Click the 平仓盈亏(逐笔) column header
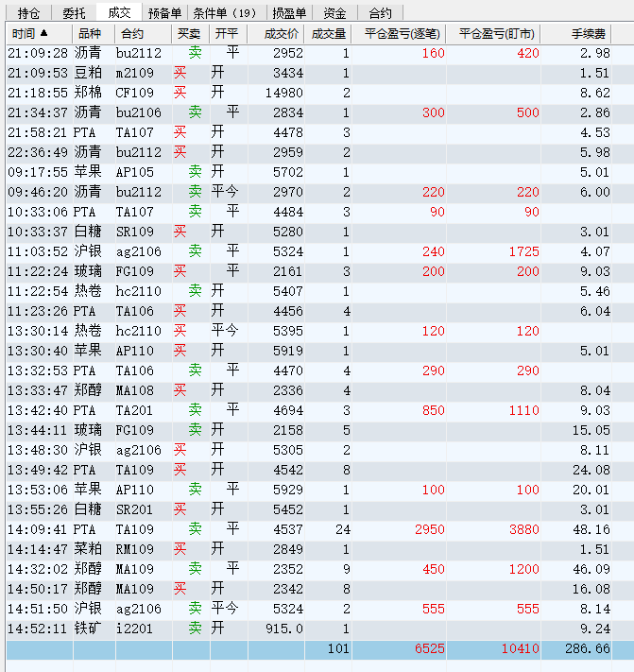 (399, 33)
